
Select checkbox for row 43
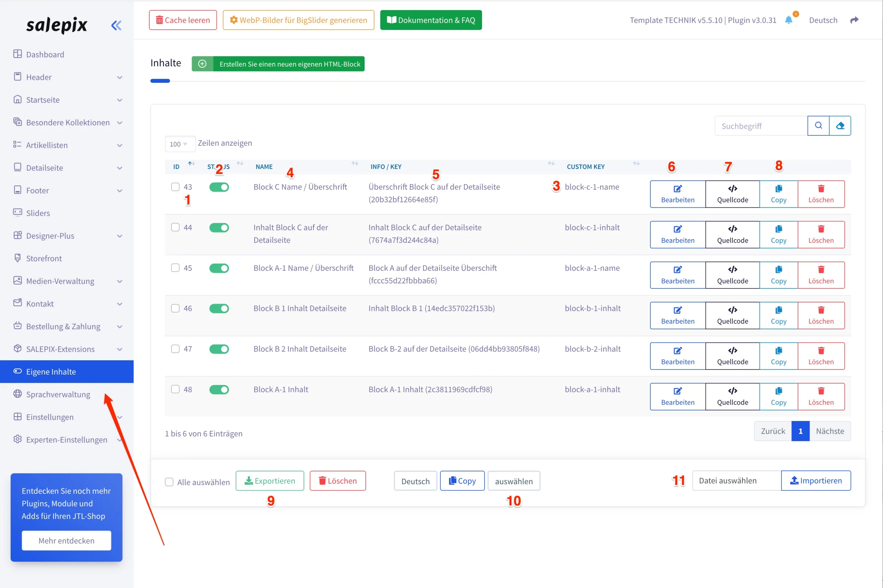pos(175,187)
